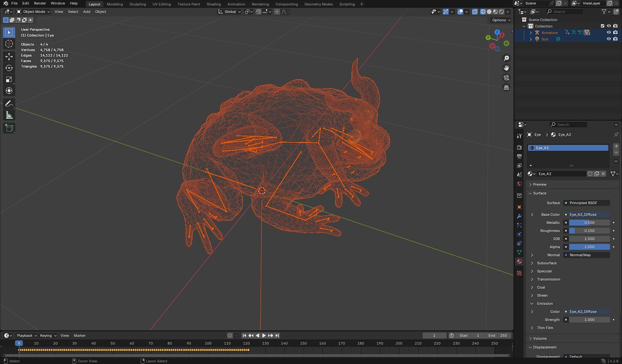Viewport: 622px width, 364px height.
Task: Expand the Subsurface panel
Action: (x=547, y=263)
